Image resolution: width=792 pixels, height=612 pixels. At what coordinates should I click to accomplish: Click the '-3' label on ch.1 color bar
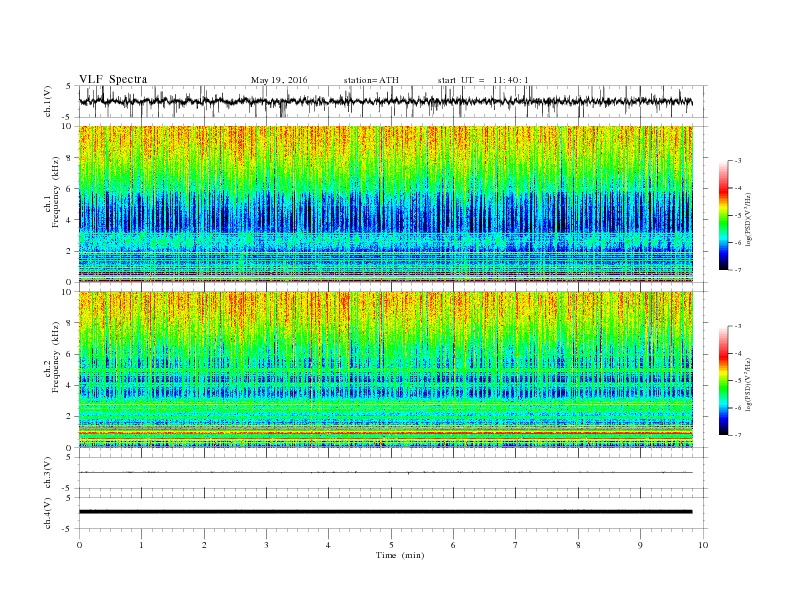738,161
